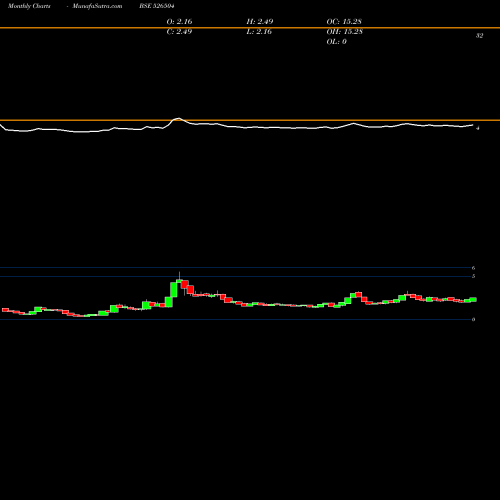Viewport: 500px width, 500px height.
Task: Click the OH: 15.28 value
Action: pos(344,31)
